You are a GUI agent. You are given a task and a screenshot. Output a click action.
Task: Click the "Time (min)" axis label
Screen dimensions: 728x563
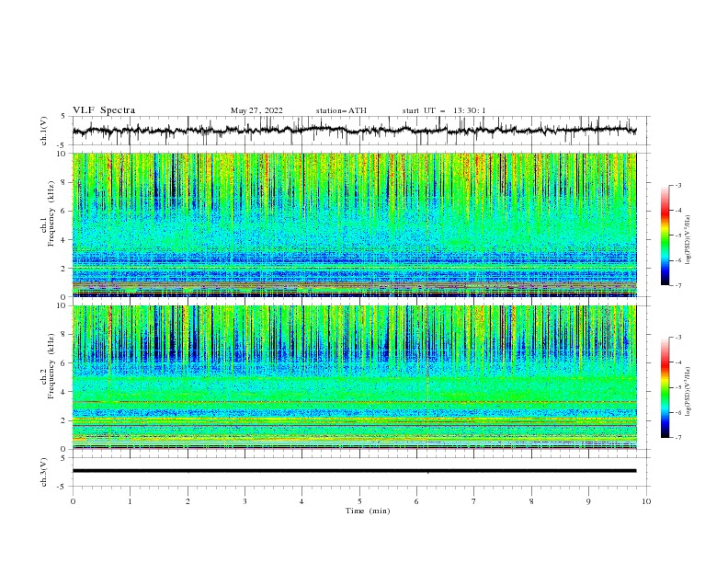click(368, 511)
